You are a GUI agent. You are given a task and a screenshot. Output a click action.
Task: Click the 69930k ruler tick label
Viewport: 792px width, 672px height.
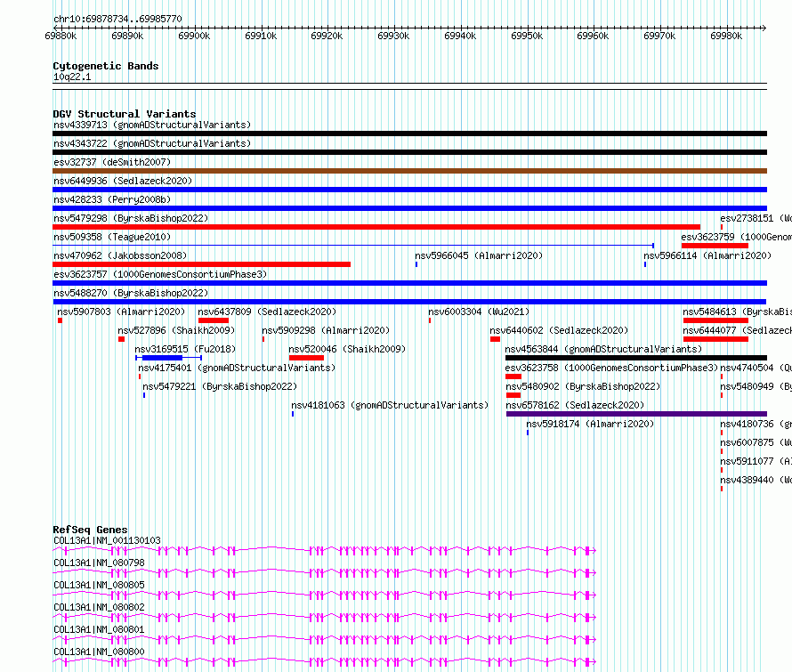393,36
